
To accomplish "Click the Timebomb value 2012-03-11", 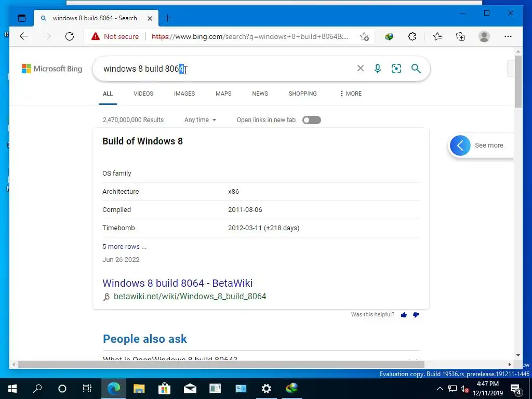I will [263, 228].
